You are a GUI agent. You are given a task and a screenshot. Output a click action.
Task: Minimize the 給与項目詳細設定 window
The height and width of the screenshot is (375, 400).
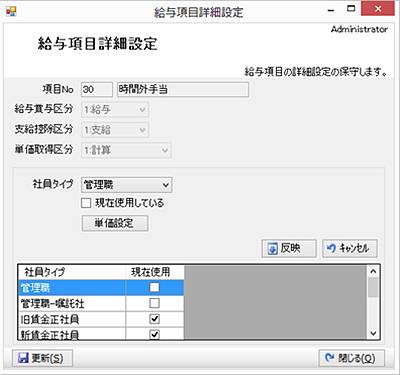[331, 11]
